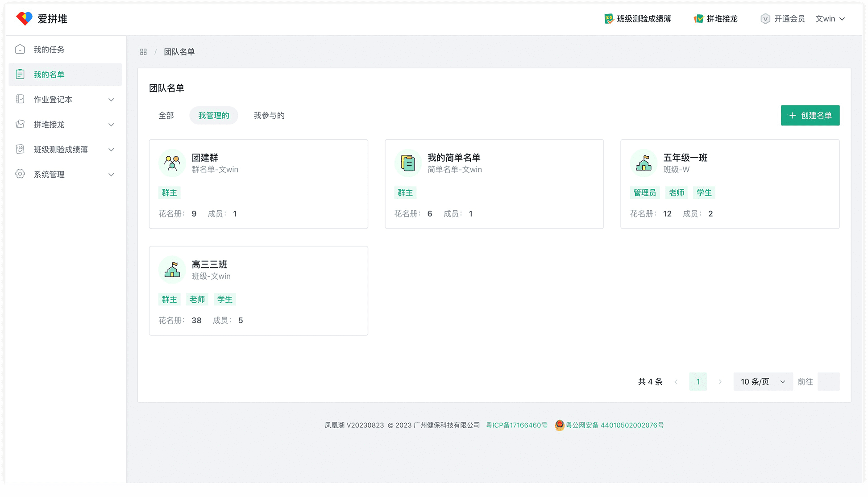Open the 五年级一班 school icon
Image resolution: width=868 pixels, height=497 pixels.
[x=644, y=163]
